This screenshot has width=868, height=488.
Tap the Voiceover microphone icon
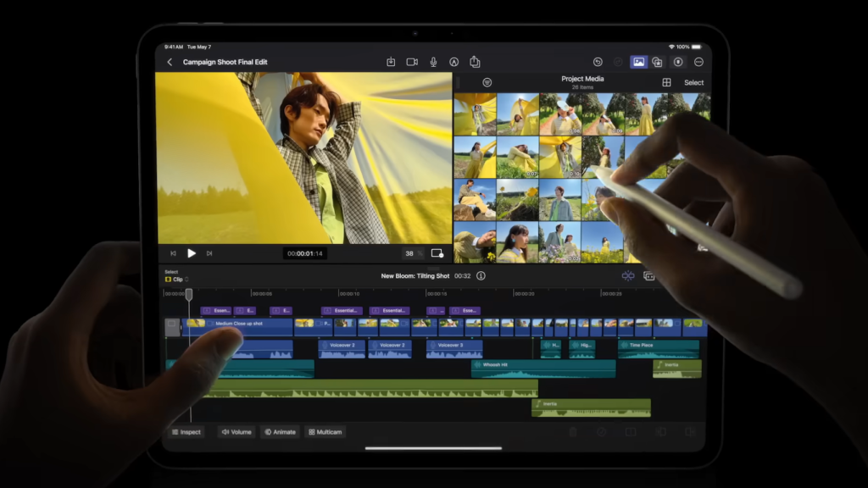point(433,62)
